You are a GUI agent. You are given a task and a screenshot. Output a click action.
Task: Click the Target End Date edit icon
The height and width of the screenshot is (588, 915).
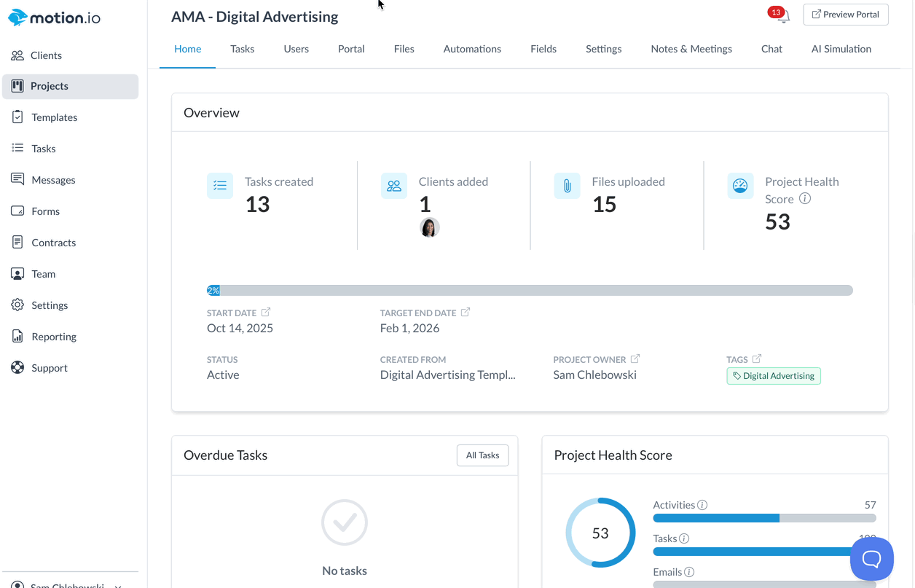(466, 312)
